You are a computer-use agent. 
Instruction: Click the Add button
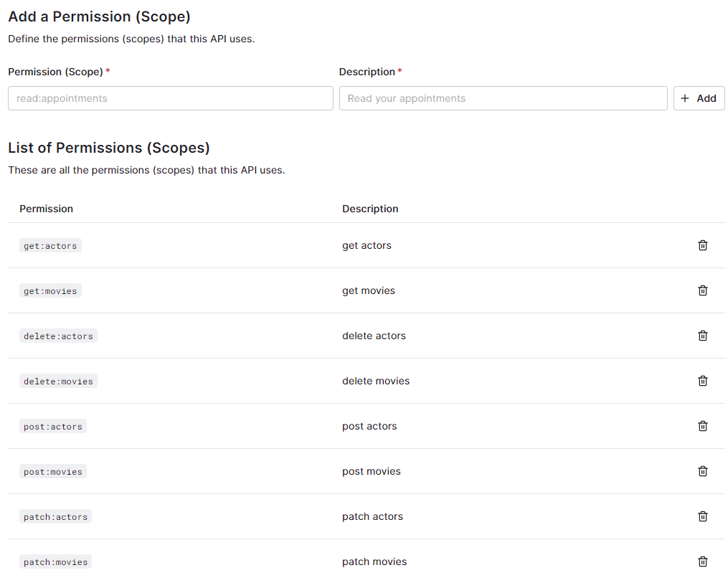699,98
